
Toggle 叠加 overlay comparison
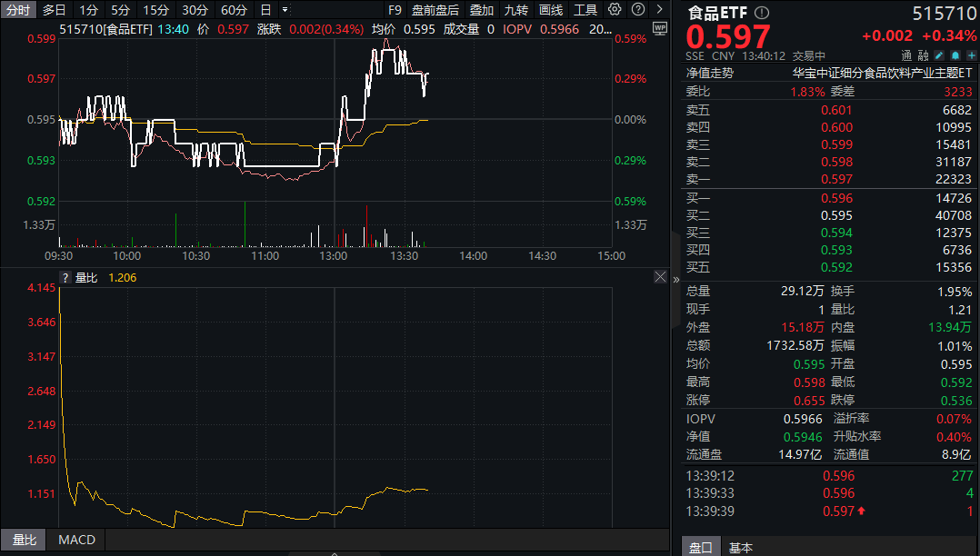(481, 10)
